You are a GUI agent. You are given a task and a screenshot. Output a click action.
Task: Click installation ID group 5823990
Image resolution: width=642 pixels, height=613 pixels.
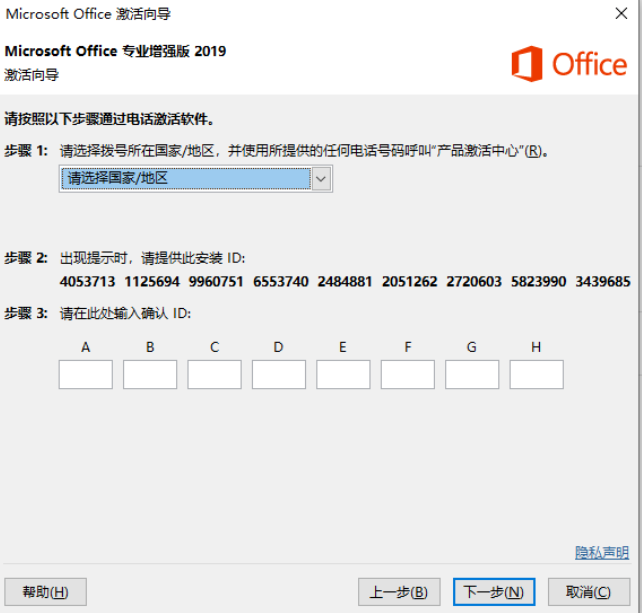coord(538,282)
